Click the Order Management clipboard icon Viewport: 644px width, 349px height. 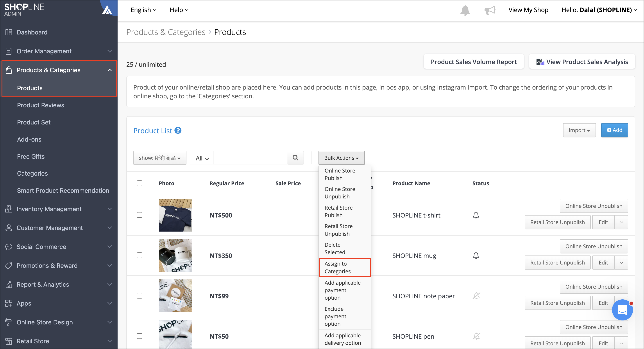(x=9, y=51)
